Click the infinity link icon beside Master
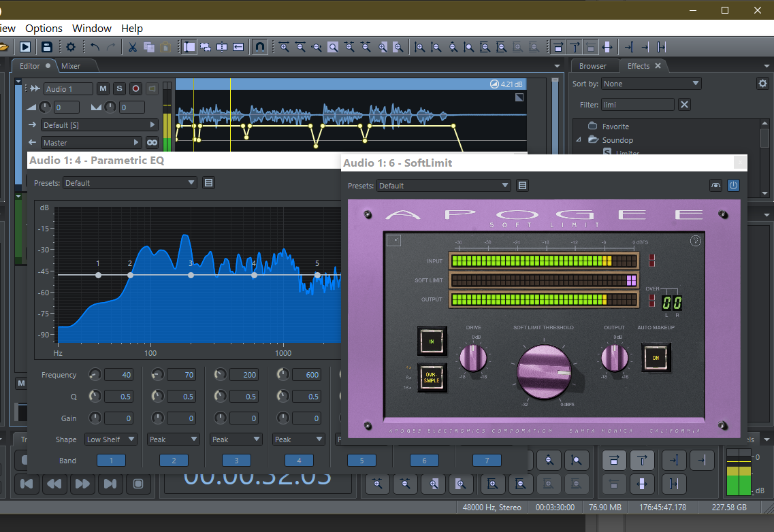The width and height of the screenshot is (774, 532). [x=152, y=143]
